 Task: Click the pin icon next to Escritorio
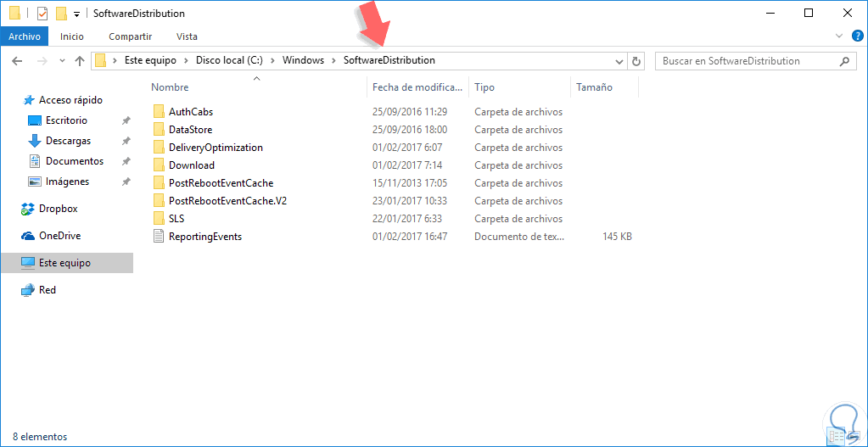tap(126, 120)
